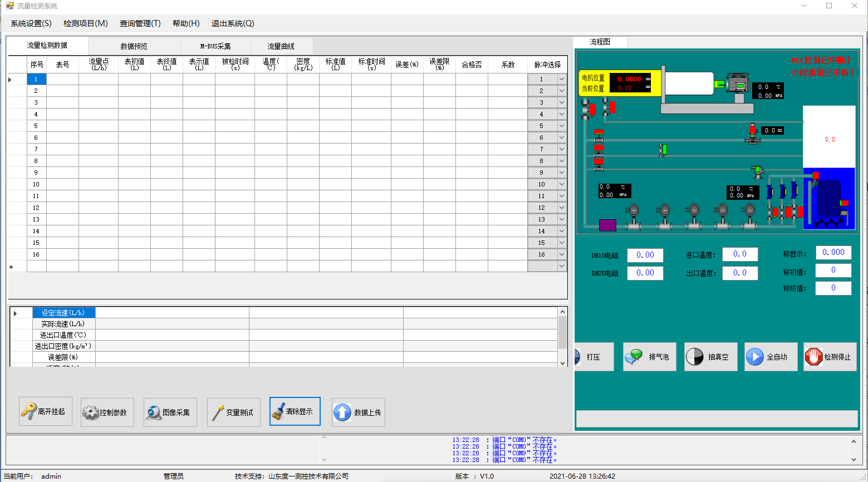The height and width of the screenshot is (482, 868).
Task: Click the 进口温度 value field
Action: (740, 254)
